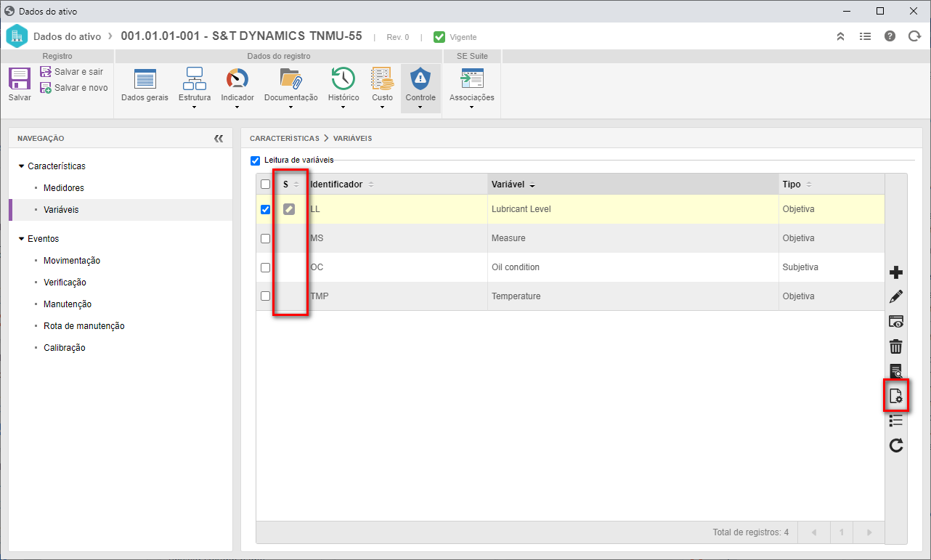
Task: Select Medidores in the navigation tree
Action: pyautogui.click(x=64, y=188)
